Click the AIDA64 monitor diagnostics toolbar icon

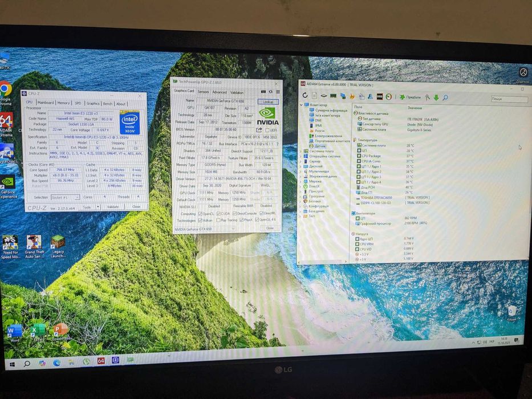point(343,96)
